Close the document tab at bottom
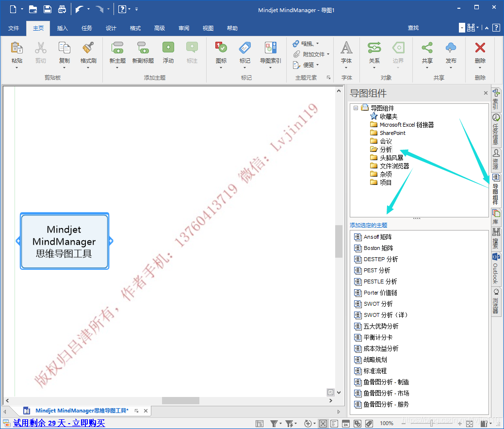Screen dimensions: 504x429 146,411
